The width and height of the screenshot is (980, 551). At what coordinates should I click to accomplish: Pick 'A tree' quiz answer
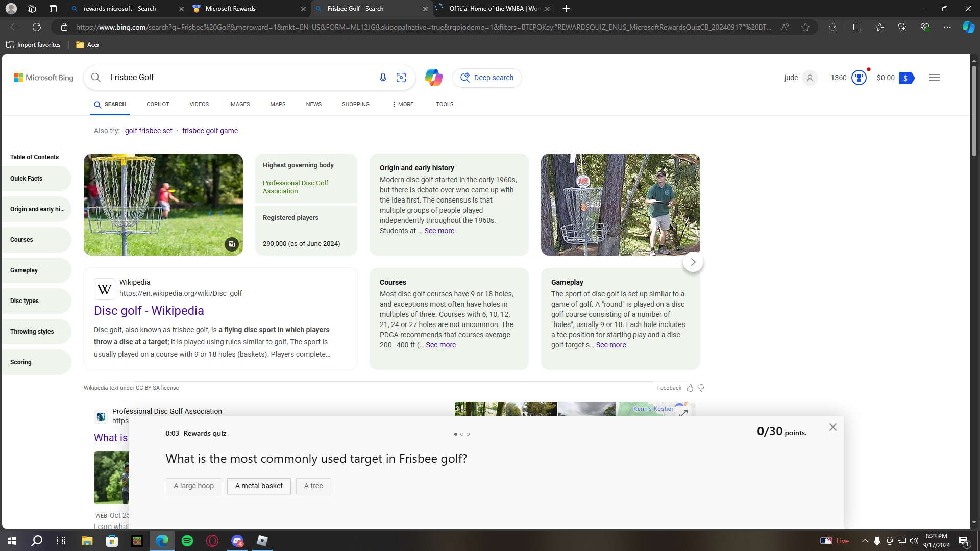point(313,486)
